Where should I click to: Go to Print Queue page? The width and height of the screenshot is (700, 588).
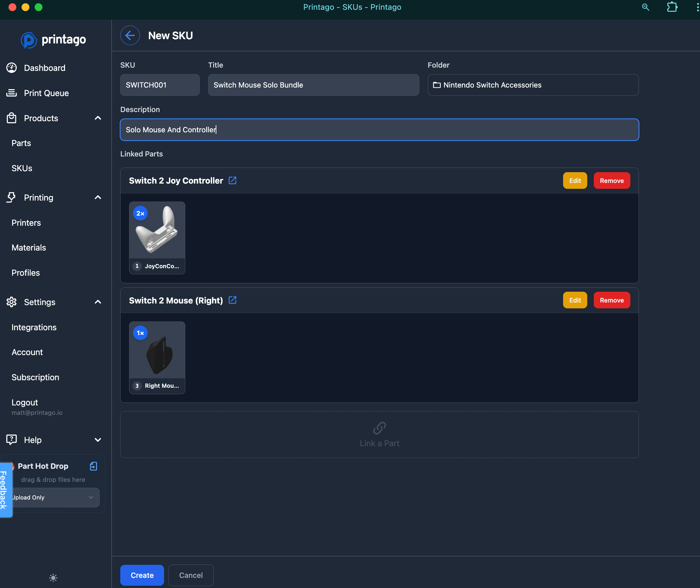click(x=46, y=93)
